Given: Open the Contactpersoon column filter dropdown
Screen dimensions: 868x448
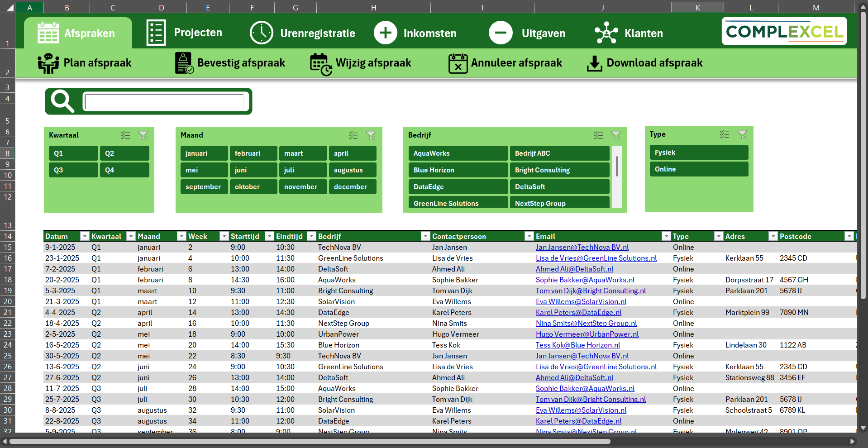Looking at the screenshot, I should pos(529,236).
